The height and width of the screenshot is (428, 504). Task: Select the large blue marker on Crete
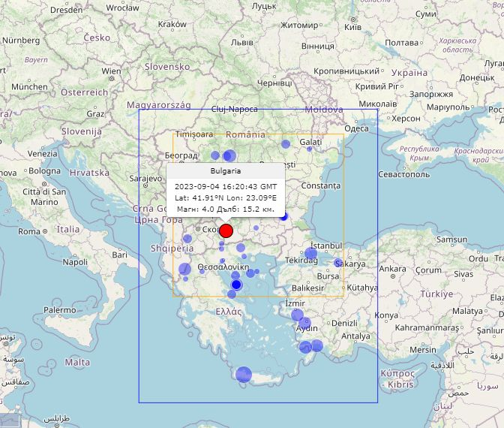pyautogui.click(x=243, y=374)
